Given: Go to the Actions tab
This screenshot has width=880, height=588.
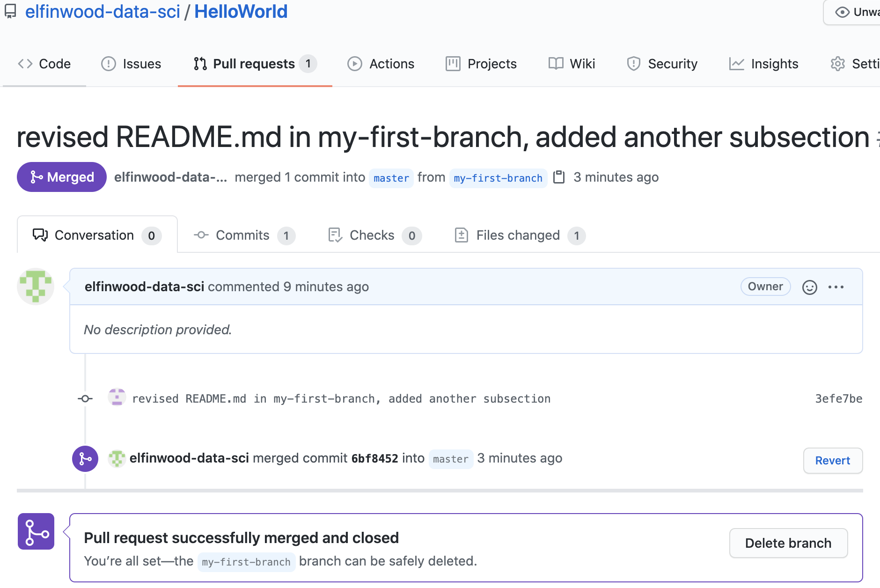Looking at the screenshot, I should coord(381,64).
